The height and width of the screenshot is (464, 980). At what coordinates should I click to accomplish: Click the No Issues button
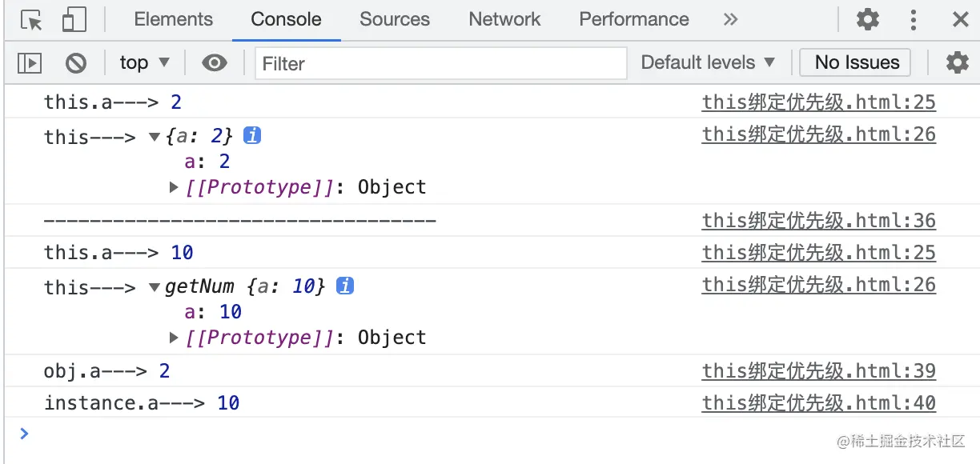coord(857,62)
